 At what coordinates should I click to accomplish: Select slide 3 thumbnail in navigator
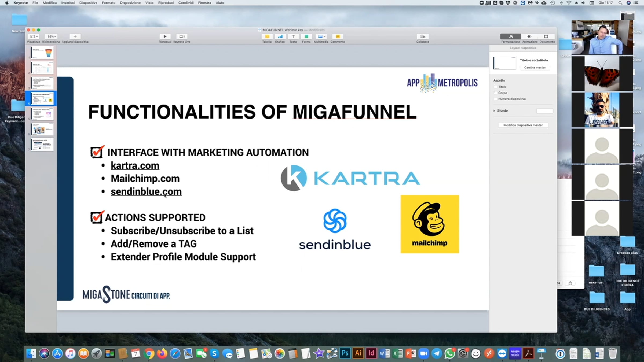[42, 83]
